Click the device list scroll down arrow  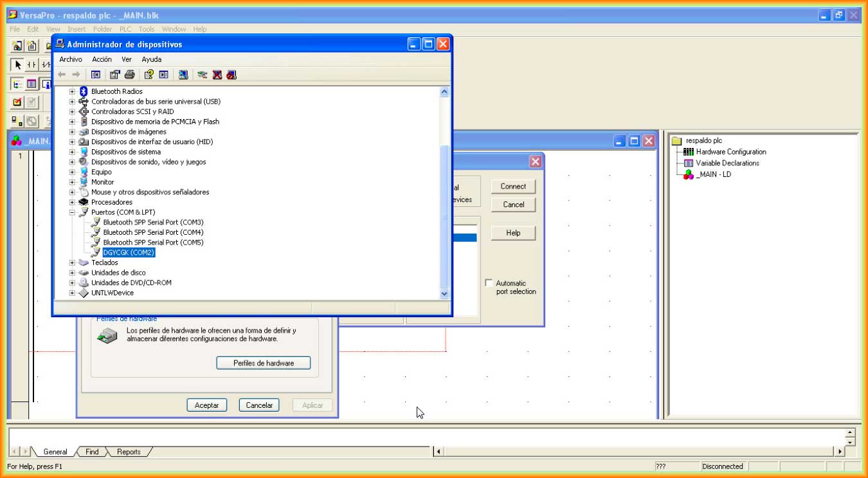[x=444, y=293]
